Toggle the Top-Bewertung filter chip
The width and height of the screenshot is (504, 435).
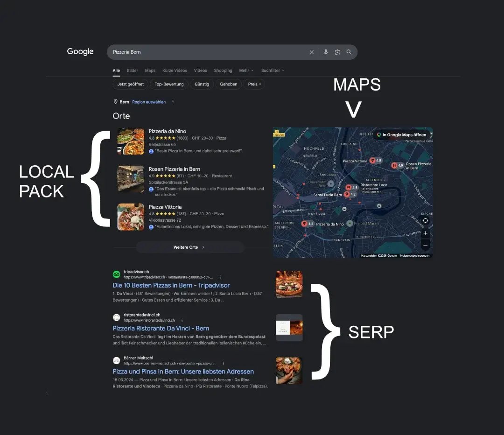(x=169, y=84)
